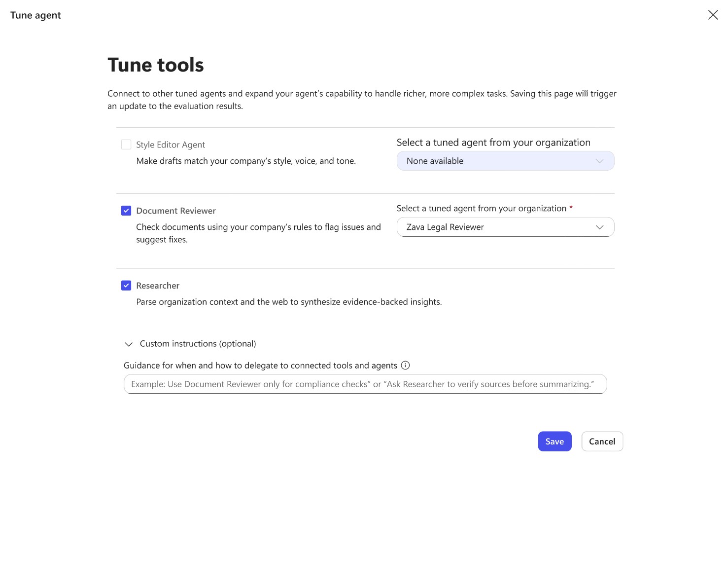The height and width of the screenshot is (588, 728).
Task: Uncheck the Researcher checkbox
Action: [x=126, y=286]
